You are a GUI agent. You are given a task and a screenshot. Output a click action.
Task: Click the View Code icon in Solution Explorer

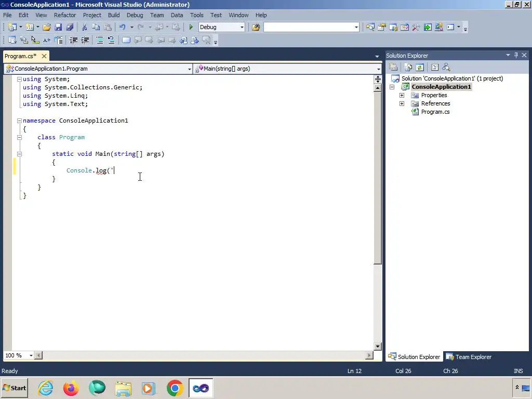point(435,67)
